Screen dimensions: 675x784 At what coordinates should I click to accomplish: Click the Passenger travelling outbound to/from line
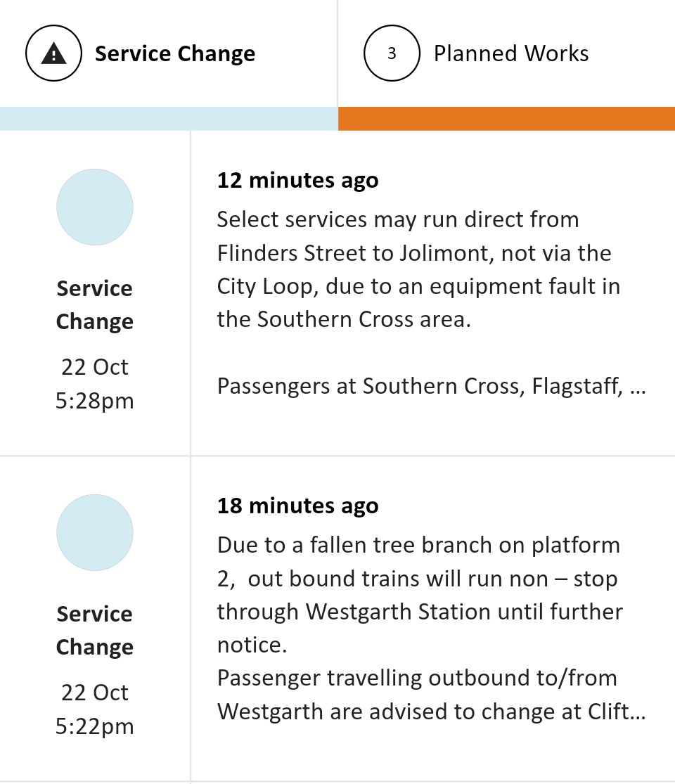point(417,678)
